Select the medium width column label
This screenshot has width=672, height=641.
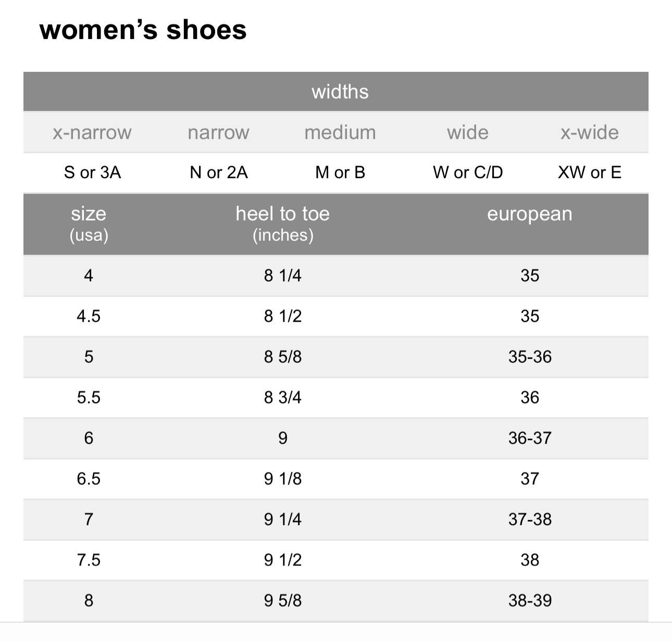tap(340, 132)
